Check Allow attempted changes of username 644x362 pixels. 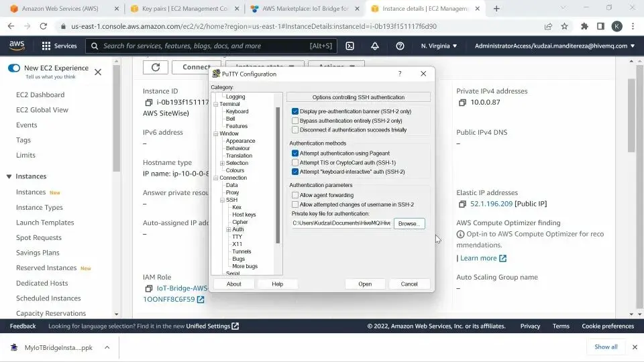click(295, 204)
